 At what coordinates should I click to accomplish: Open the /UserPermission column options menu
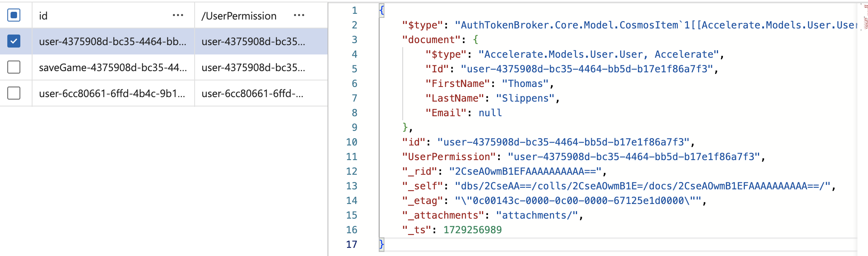(299, 15)
